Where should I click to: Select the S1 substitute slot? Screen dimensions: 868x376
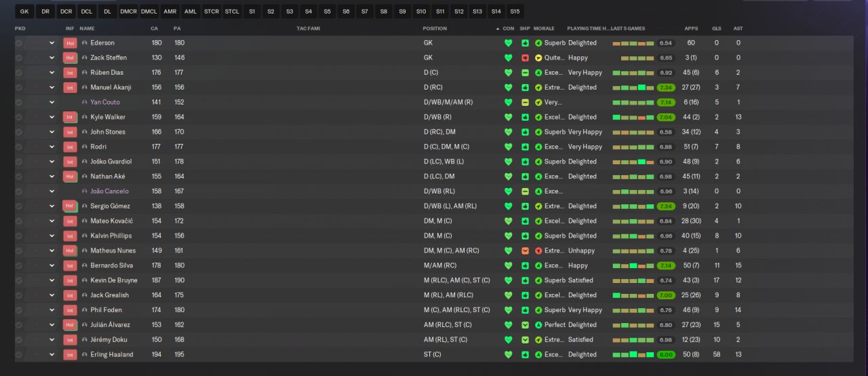coord(252,12)
